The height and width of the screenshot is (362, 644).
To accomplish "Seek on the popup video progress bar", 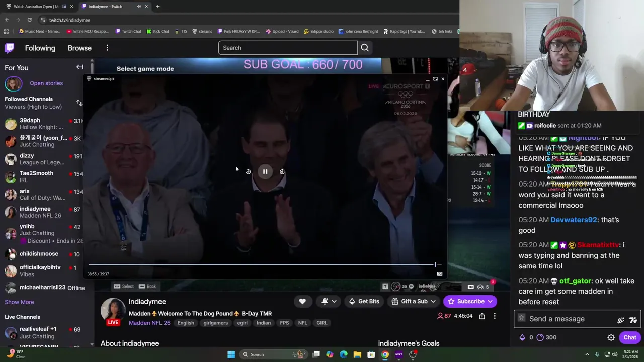I will click(x=264, y=264).
